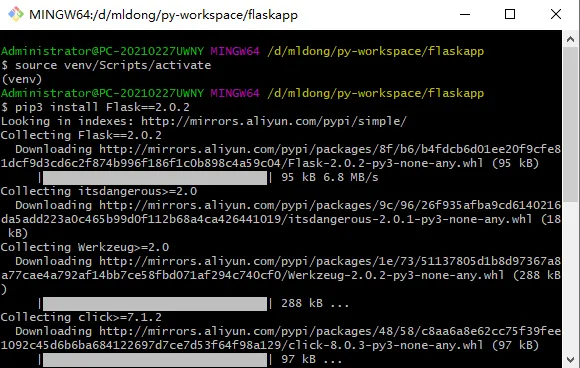Viewport: 580px width, 368px height.
Task: Click the click 97 kB progress bar
Action: click(155, 360)
